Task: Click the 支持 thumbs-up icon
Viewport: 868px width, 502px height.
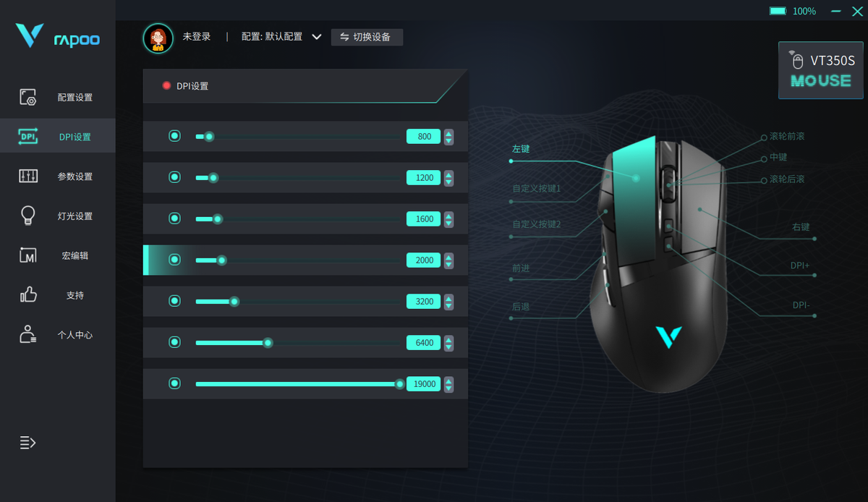Action: pyautogui.click(x=28, y=294)
